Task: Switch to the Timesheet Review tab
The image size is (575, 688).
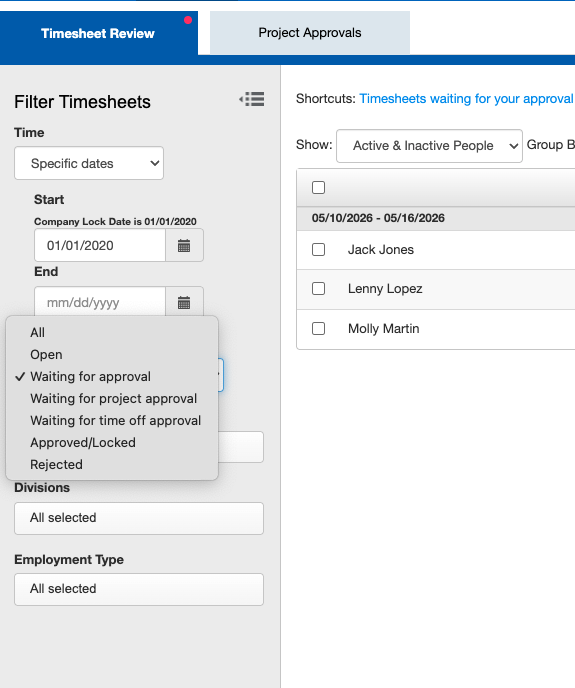Action: [x=98, y=33]
